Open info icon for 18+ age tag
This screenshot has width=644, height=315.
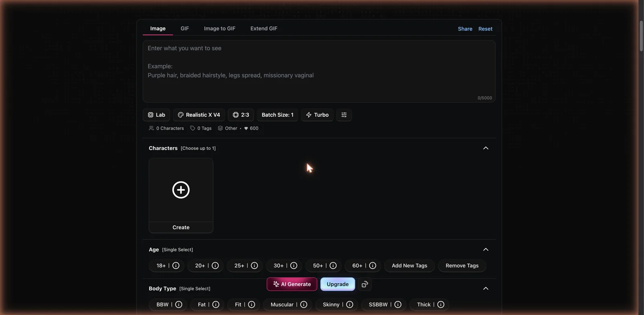coord(176,266)
